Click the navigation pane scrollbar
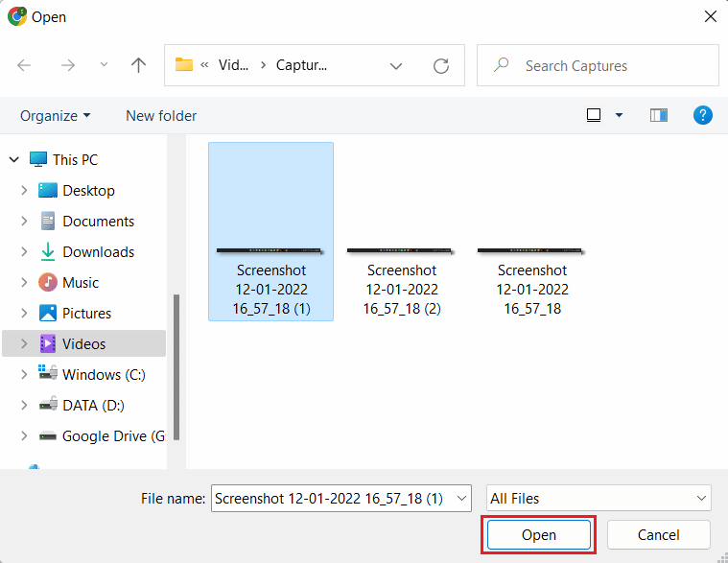This screenshot has width=728, height=563. click(x=176, y=366)
